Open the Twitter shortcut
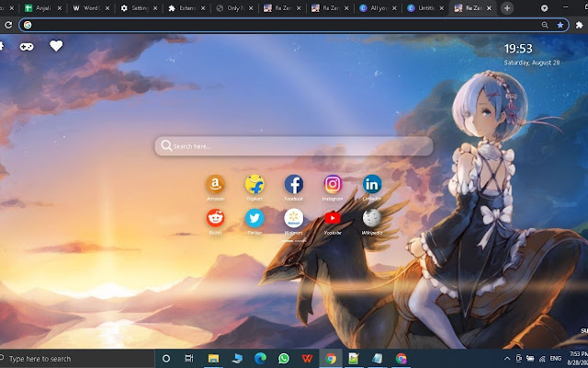588x368 pixels. tap(254, 218)
